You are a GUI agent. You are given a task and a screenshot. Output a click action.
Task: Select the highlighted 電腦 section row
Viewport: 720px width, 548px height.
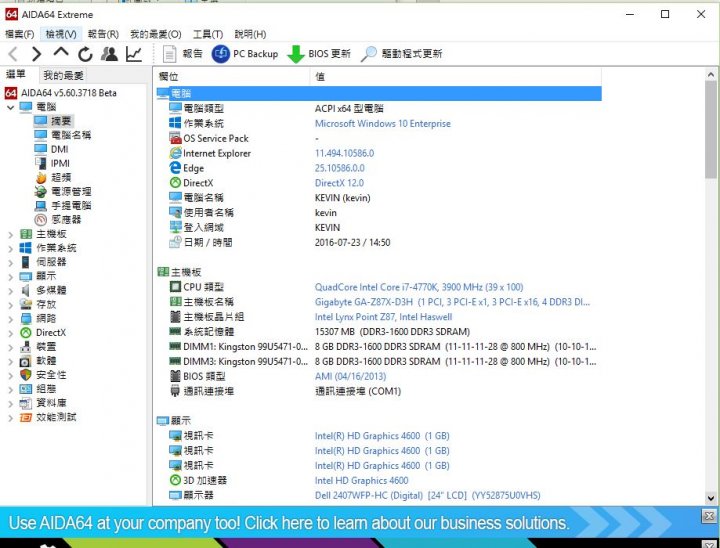coord(379,93)
